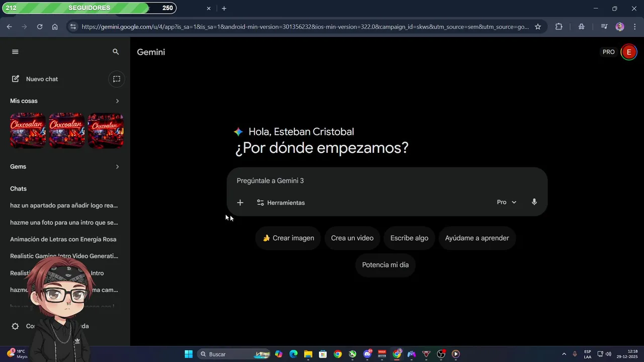Click the address bar URL text
The height and width of the screenshot is (362, 644).
click(305, 27)
